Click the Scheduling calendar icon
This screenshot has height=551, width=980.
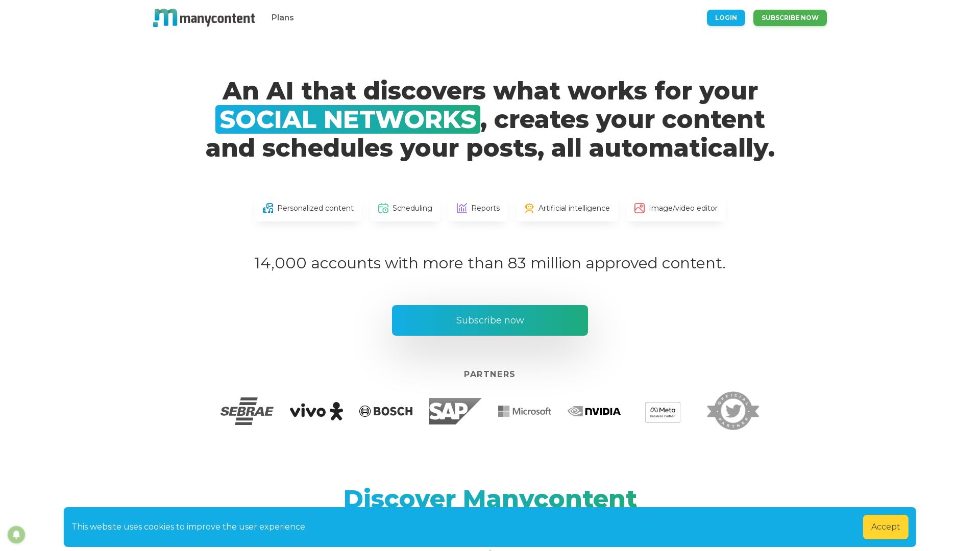[x=382, y=208]
